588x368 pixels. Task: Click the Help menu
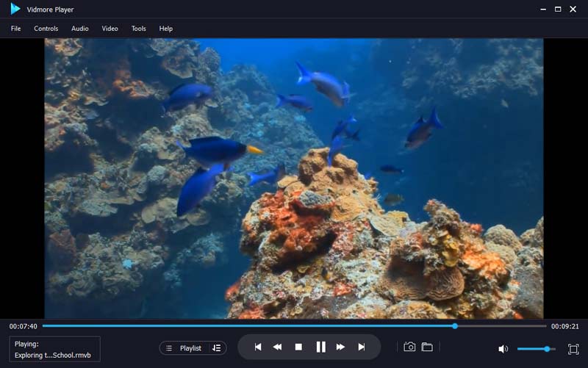tap(166, 29)
